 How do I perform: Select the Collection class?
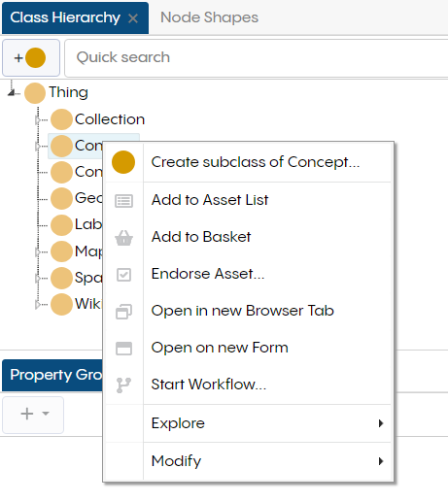110,119
